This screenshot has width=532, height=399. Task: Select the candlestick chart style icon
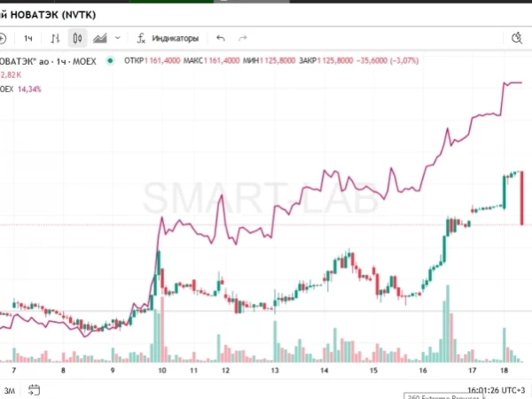click(78, 38)
